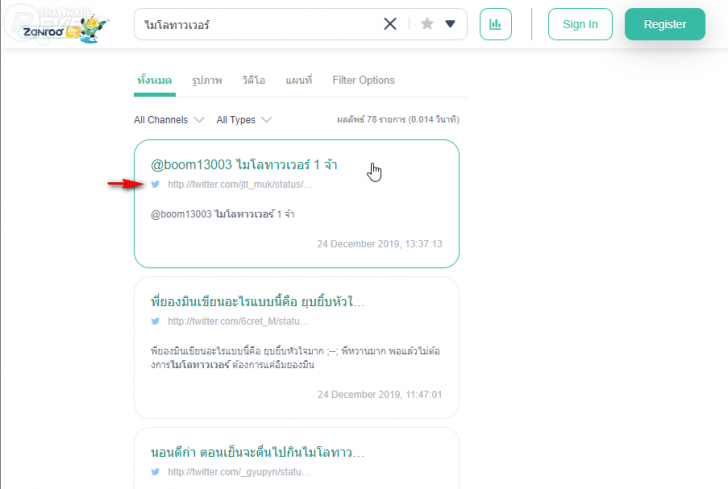Select the ทั้งหมด tab
728x489 pixels.
coord(155,80)
